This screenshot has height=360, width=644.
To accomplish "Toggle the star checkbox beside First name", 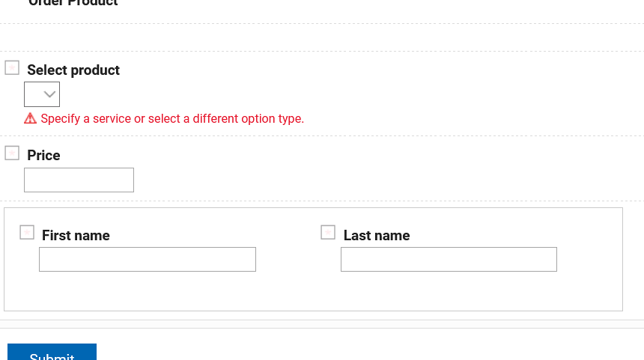I will (x=27, y=233).
